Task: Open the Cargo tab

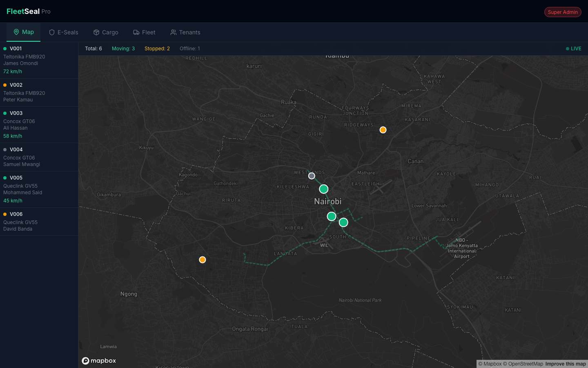Action: [106, 32]
